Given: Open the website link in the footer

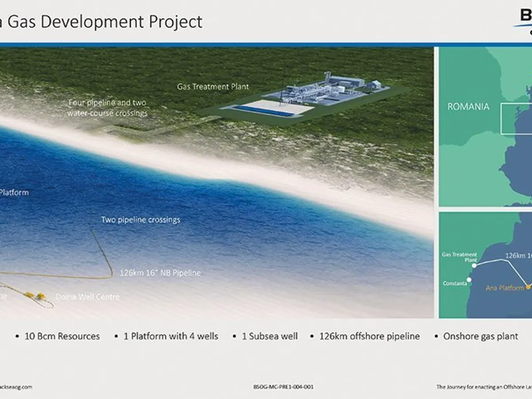Looking at the screenshot, I should pos(16,387).
